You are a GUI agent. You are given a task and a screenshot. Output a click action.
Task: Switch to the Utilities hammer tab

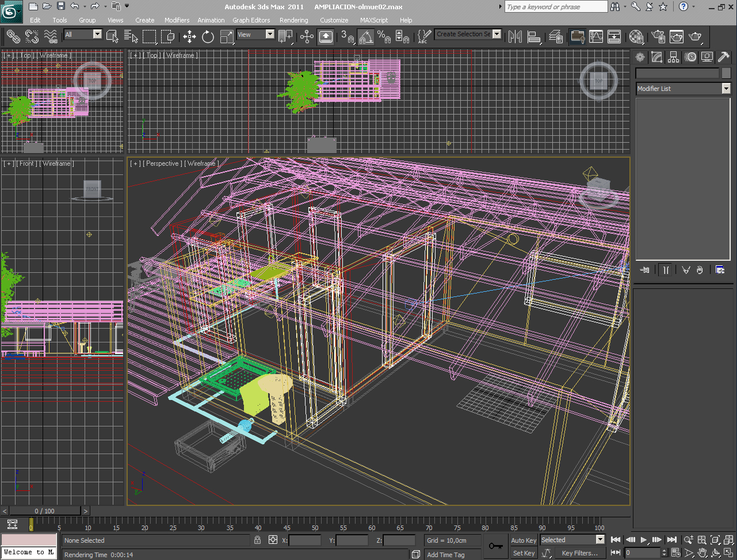724,57
